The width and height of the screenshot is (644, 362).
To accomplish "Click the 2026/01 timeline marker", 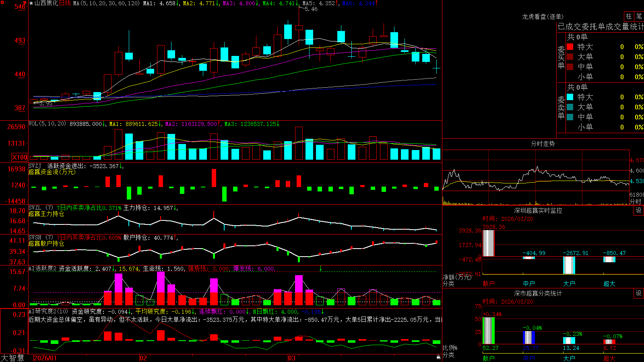I will tap(45, 358).
